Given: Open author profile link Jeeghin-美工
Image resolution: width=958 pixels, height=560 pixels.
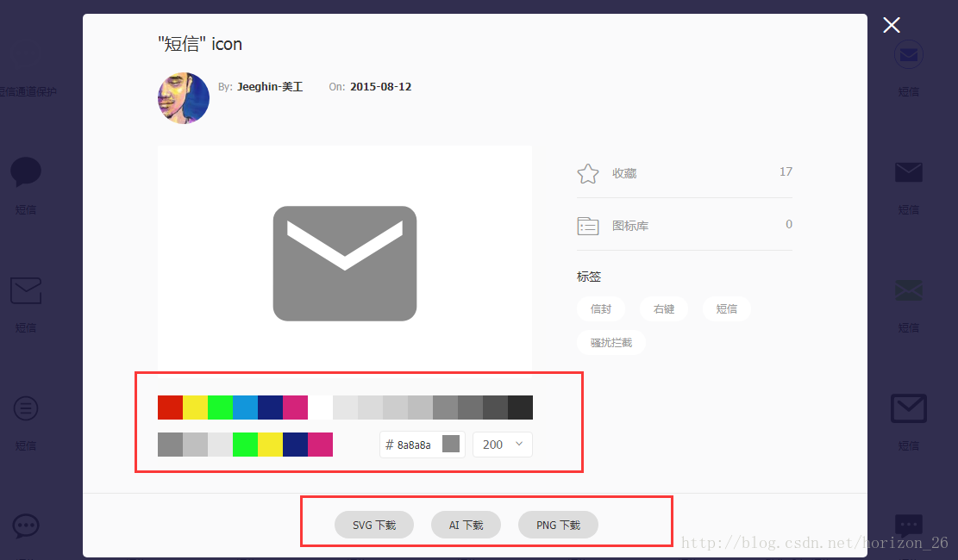Looking at the screenshot, I should tap(269, 87).
